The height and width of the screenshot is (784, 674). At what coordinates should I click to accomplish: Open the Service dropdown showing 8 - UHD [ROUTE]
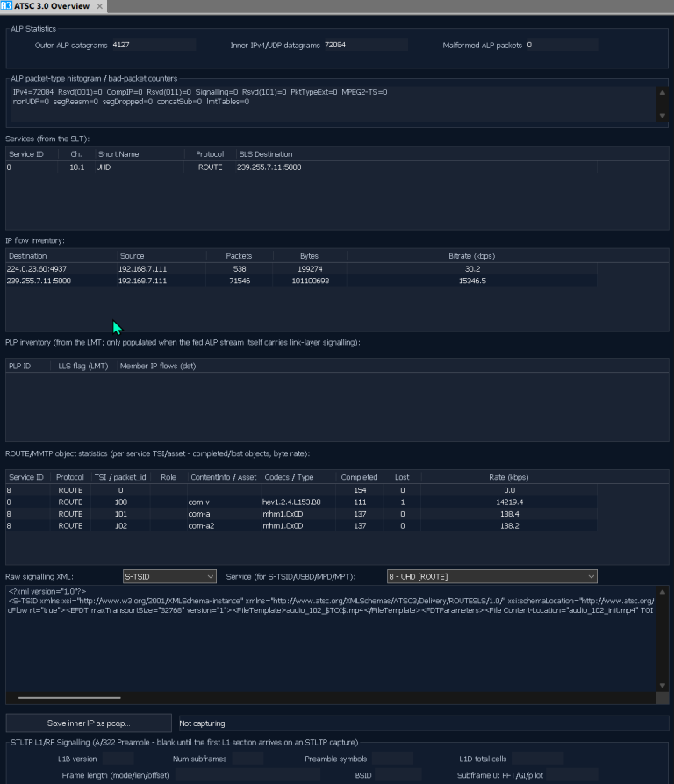click(x=491, y=576)
